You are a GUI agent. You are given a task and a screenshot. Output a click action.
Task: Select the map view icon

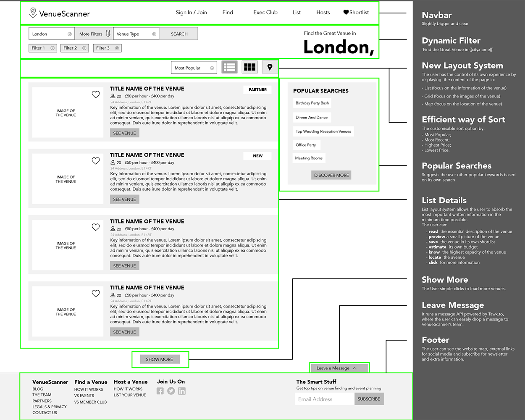click(270, 67)
